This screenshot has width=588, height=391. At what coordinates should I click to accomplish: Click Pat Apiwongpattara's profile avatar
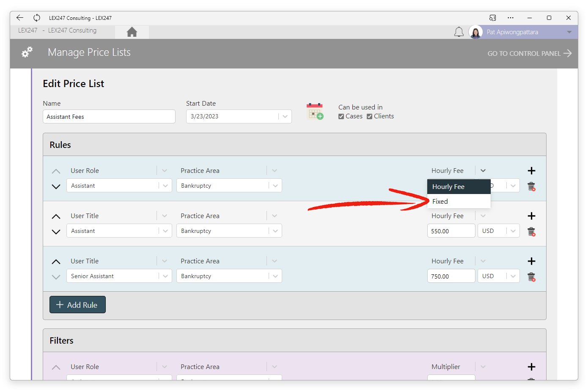tap(475, 32)
